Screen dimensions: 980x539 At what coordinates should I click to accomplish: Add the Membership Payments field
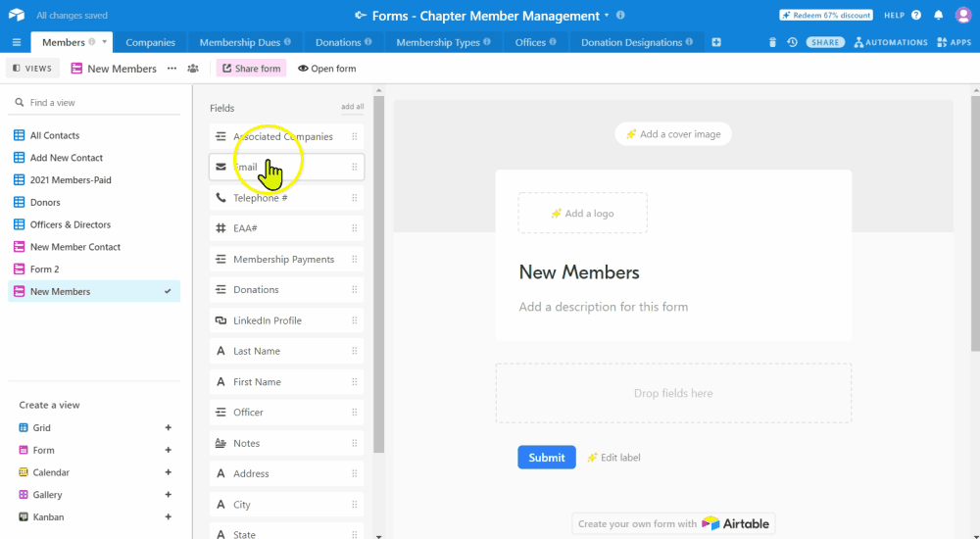pos(286,259)
